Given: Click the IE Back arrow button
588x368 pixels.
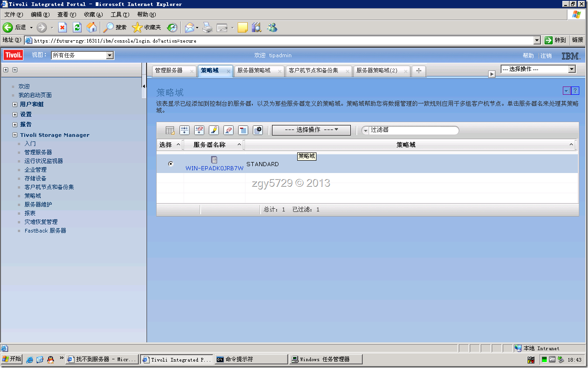Looking at the screenshot, I should pos(8,27).
